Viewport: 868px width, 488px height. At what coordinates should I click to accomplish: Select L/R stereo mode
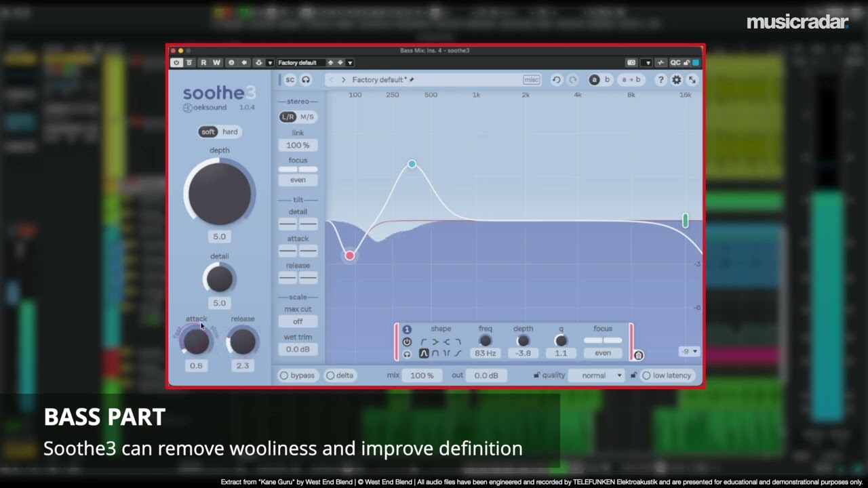(288, 117)
